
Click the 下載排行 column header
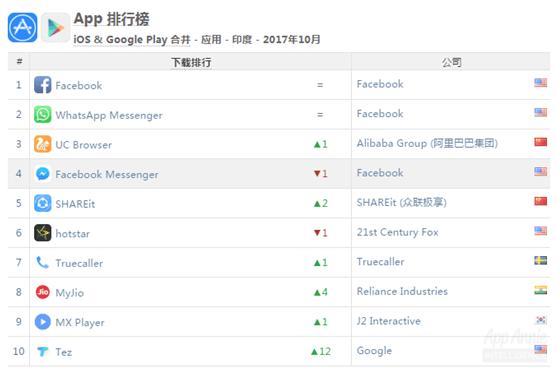191,62
